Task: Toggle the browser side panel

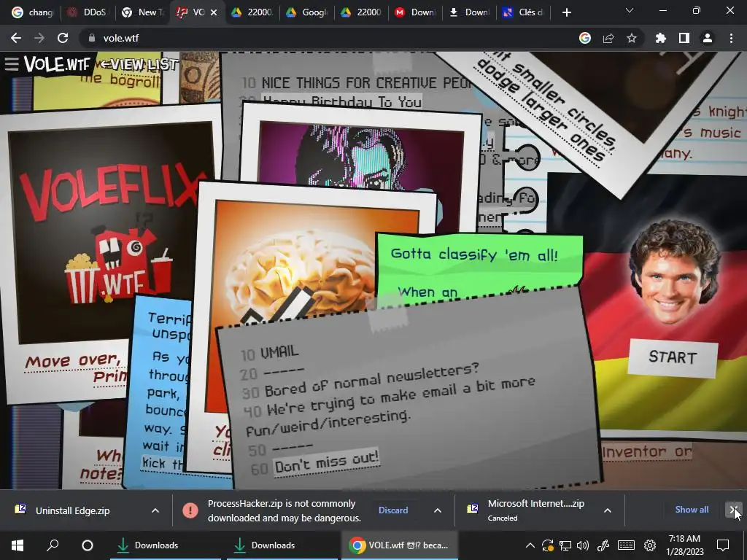Action: click(x=684, y=38)
